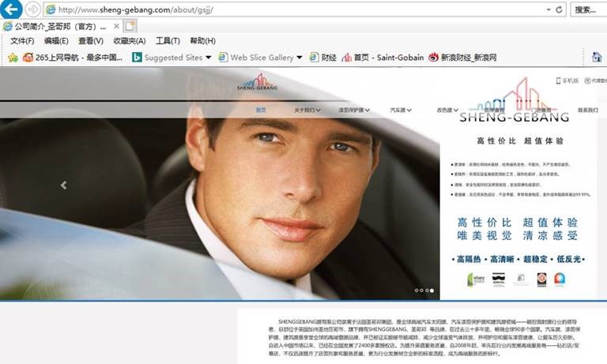Click the Refresh icon in address bar

click(560, 9)
